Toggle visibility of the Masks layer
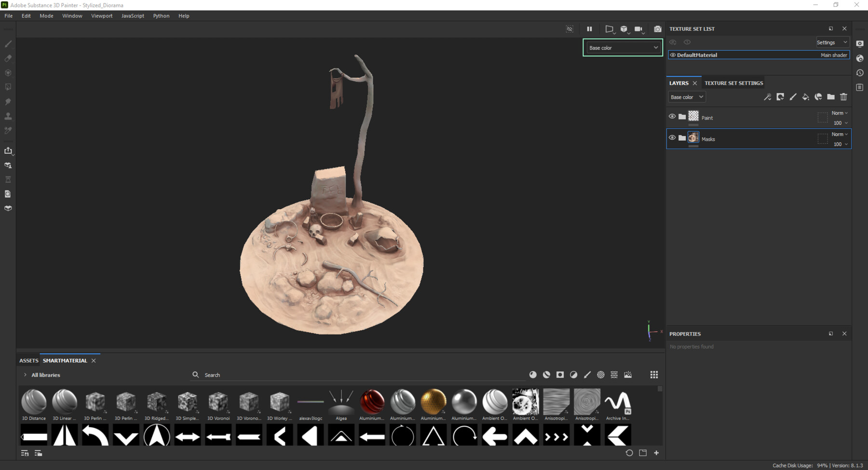 click(x=672, y=137)
